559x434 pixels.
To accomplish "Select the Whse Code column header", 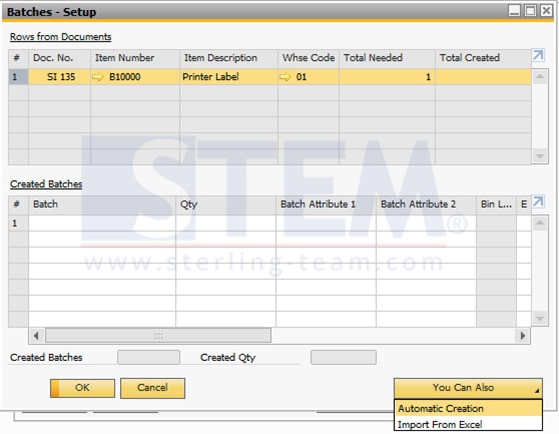I will tap(308, 58).
